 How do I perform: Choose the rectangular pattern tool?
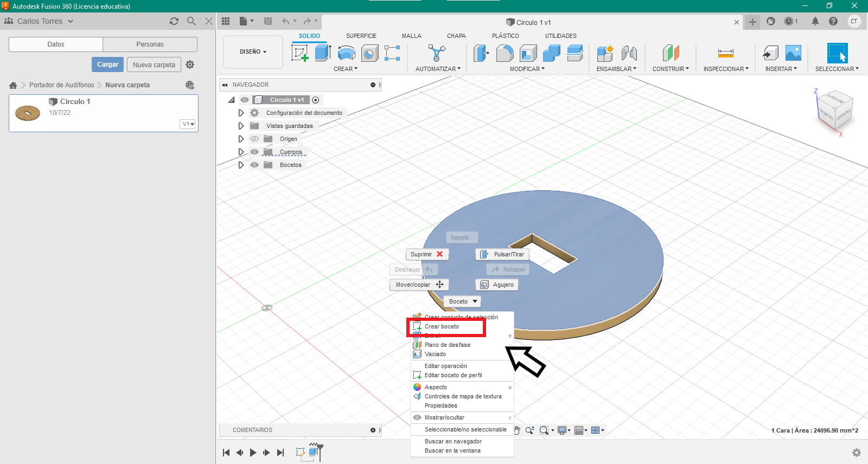tap(392, 53)
